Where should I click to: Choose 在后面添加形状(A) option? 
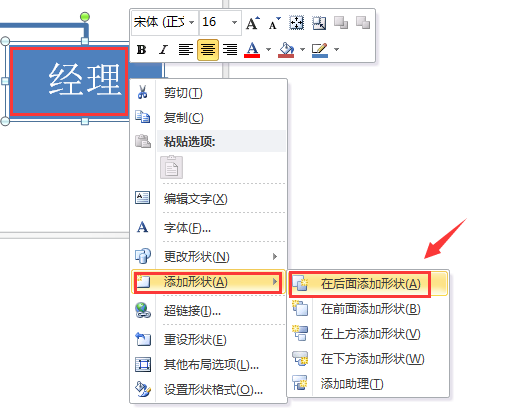click(368, 284)
